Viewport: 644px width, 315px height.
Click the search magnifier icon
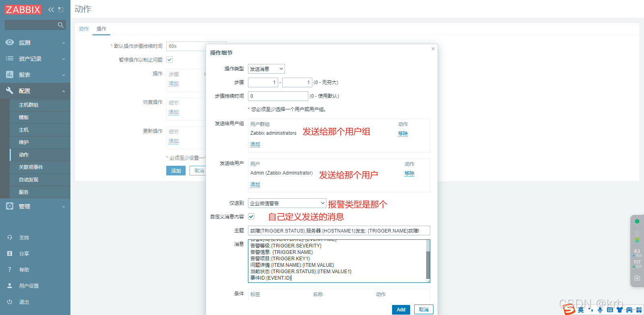(x=61, y=25)
